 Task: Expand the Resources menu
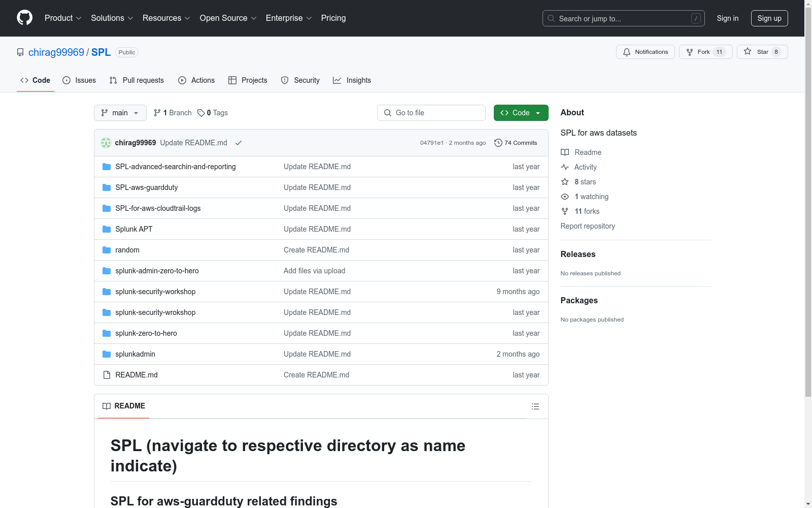coord(166,18)
